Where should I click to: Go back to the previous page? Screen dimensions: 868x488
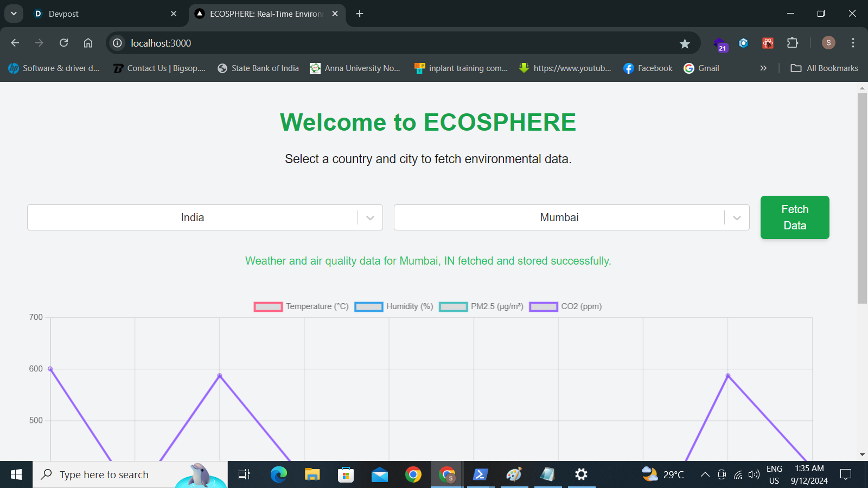(x=15, y=43)
